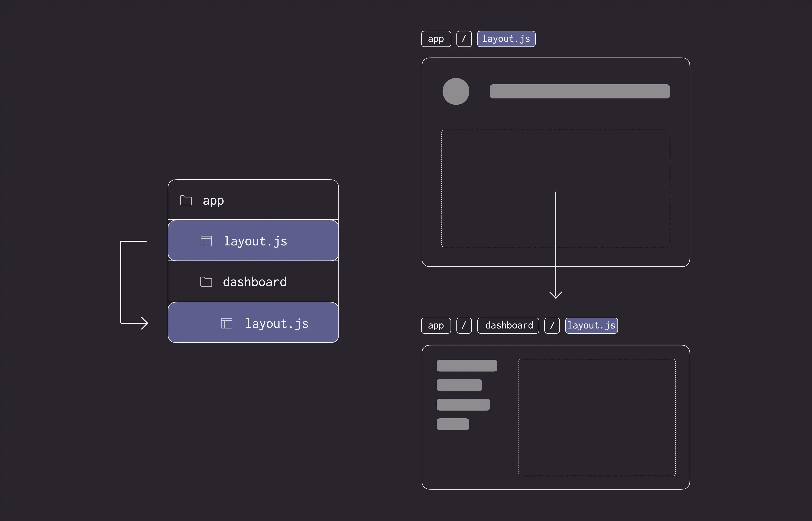The width and height of the screenshot is (812, 521).
Task: Click the slash segment in the top breadcrumb
Action: (x=464, y=39)
